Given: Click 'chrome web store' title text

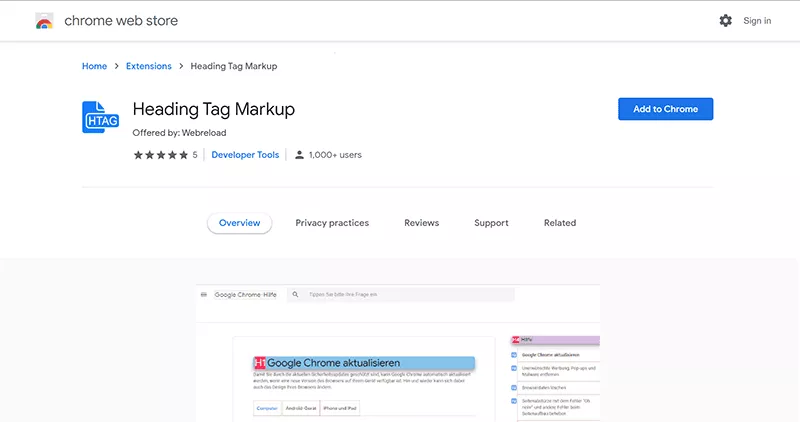Looking at the screenshot, I should [x=121, y=21].
